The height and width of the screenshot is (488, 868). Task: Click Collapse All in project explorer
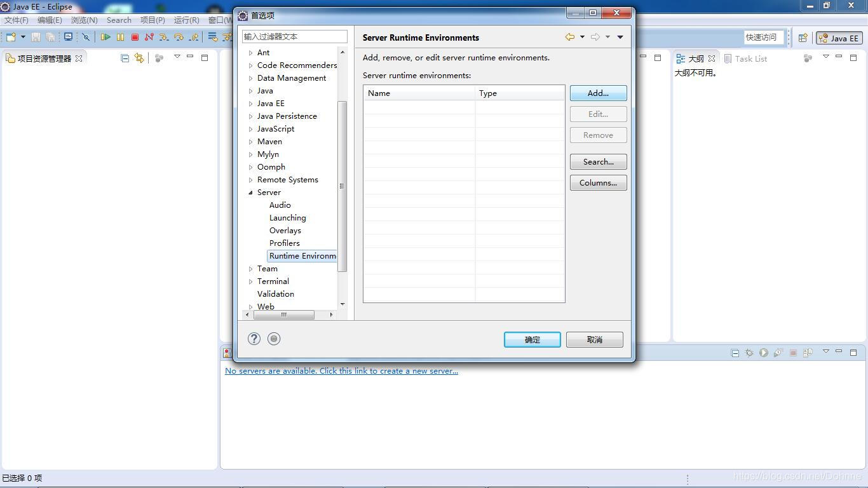(125, 58)
